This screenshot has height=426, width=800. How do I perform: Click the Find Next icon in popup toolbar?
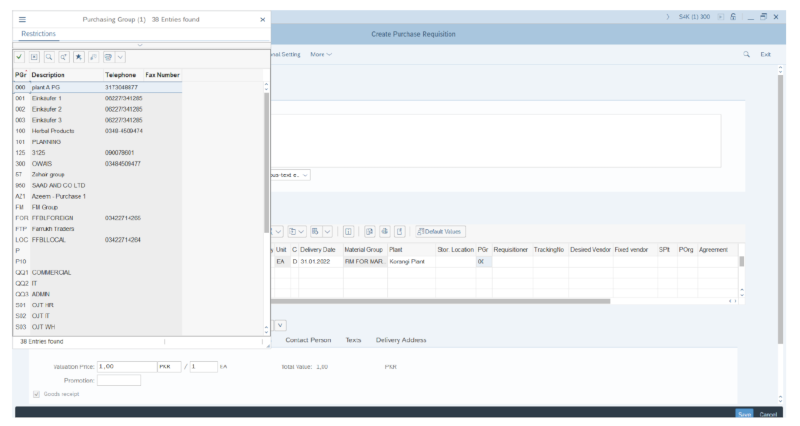tap(64, 59)
